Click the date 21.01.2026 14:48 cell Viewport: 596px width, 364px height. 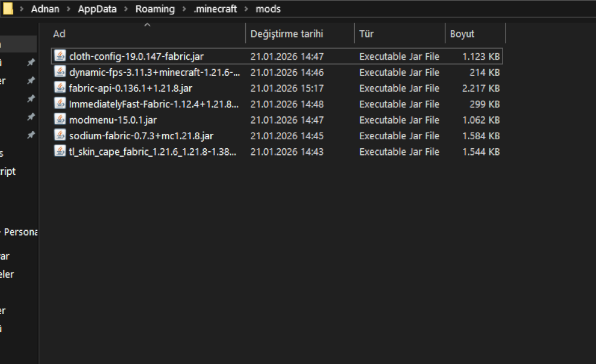coord(287,104)
